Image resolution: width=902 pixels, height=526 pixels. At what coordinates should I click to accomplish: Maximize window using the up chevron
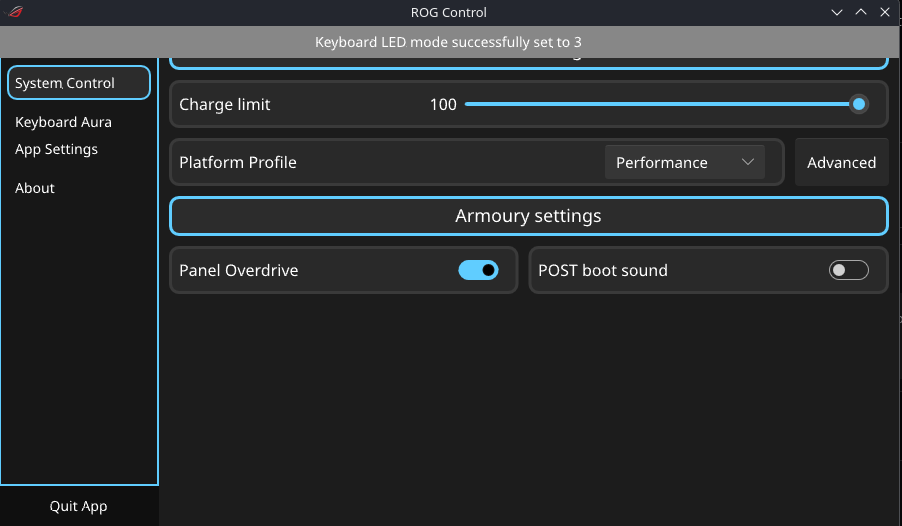pyautogui.click(x=861, y=12)
